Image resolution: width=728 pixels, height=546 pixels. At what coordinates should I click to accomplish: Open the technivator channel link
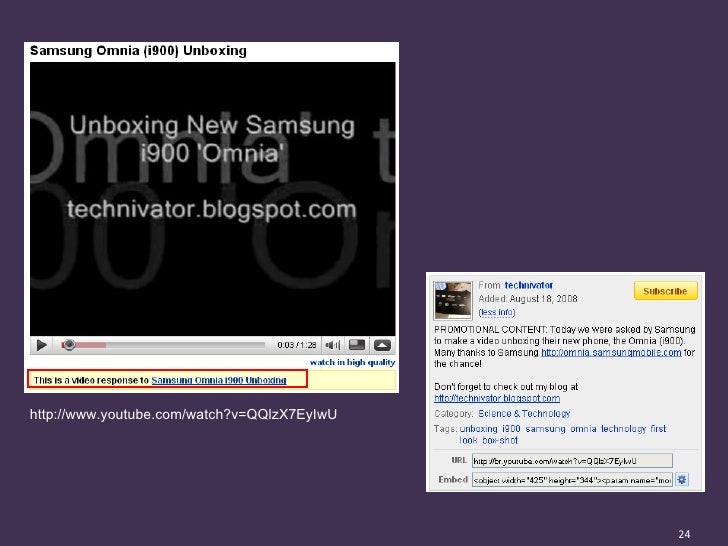[x=528, y=285]
